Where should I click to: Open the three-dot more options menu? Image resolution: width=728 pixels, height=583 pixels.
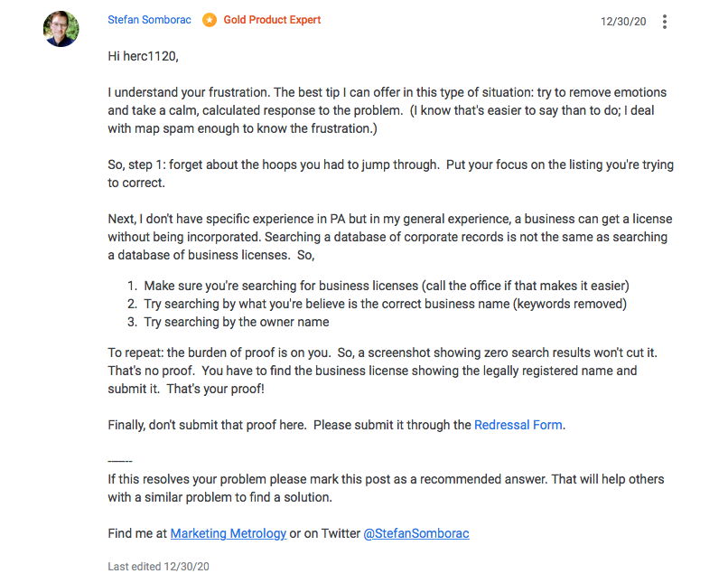point(665,22)
